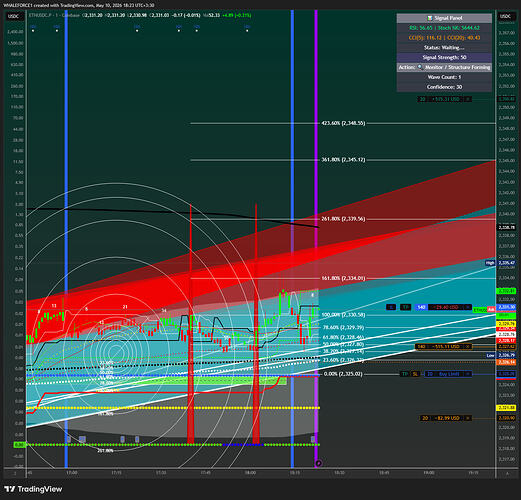This screenshot has width=521, height=500.
Task: Open the auto-scale A menu at bottom-right
Action: click(508, 473)
